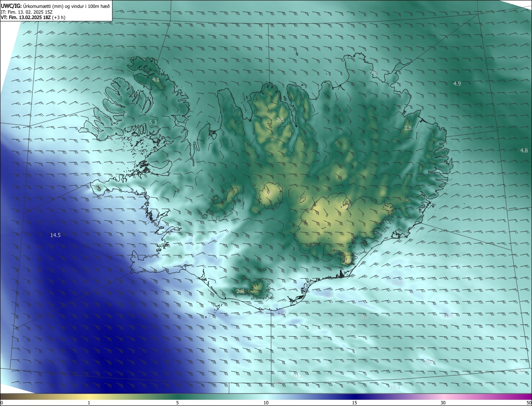Click the 'VT: Fim. 13.02.2025 18Z (+3 h)' line
This screenshot has width=532, height=406.
[33, 17]
